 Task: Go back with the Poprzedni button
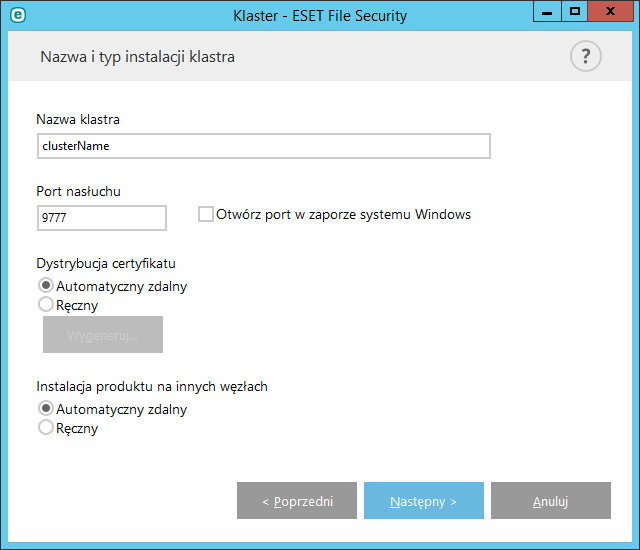click(x=297, y=501)
